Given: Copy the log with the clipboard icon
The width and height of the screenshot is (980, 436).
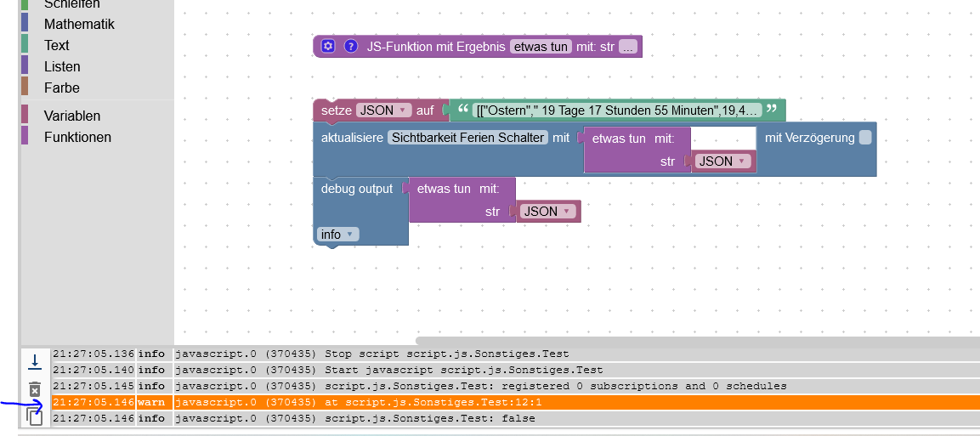Looking at the screenshot, I should coord(35,416).
